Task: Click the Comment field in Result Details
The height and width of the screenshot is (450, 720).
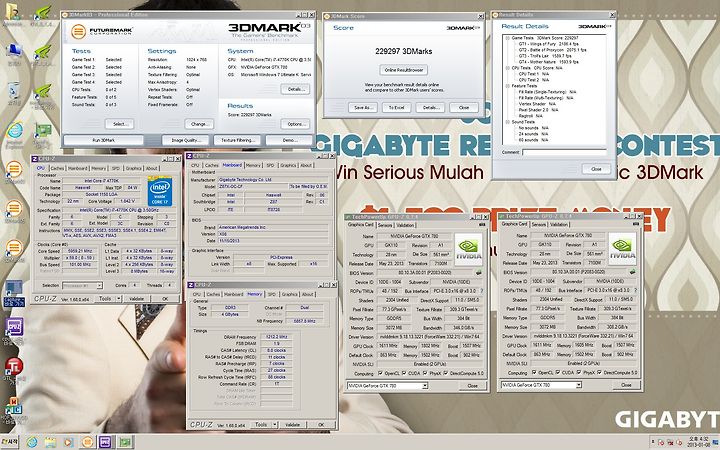Action: tap(564, 152)
